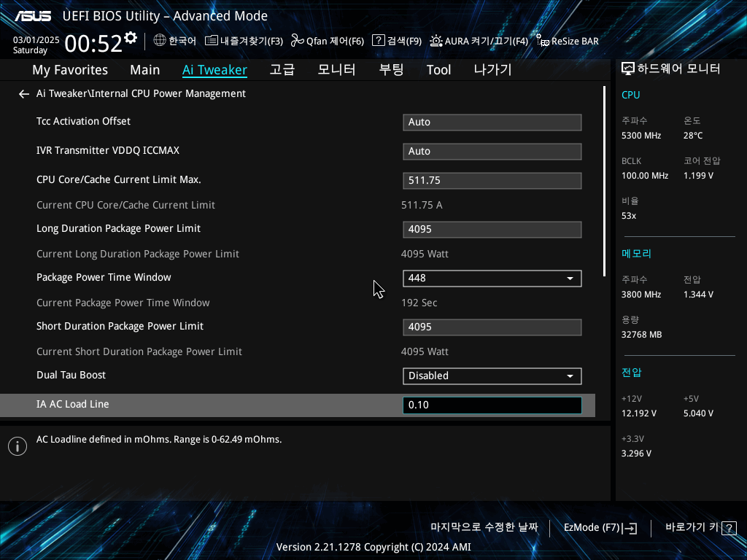747x560 pixels.
Task: Open the 모니터 tab
Action: (337, 69)
